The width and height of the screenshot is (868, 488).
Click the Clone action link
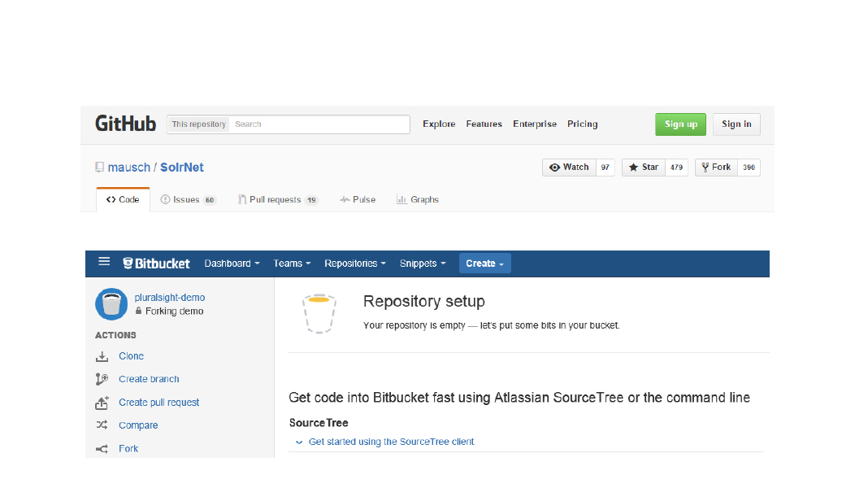coord(131,356)
